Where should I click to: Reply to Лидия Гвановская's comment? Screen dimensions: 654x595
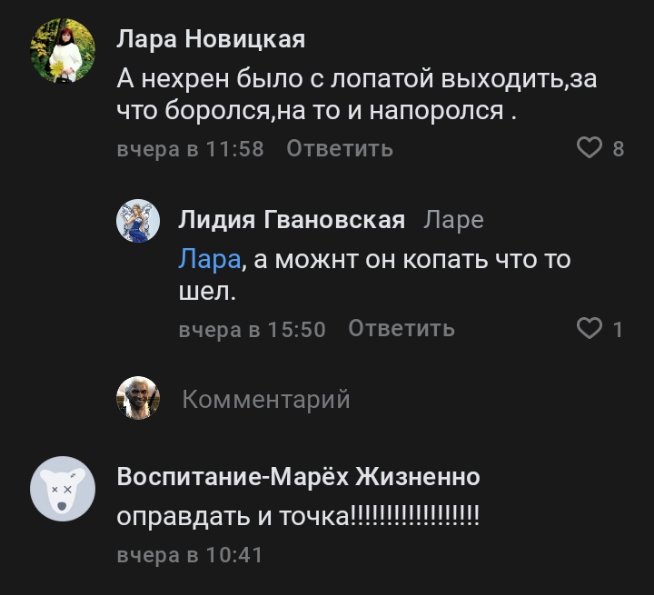coord(401,328)
